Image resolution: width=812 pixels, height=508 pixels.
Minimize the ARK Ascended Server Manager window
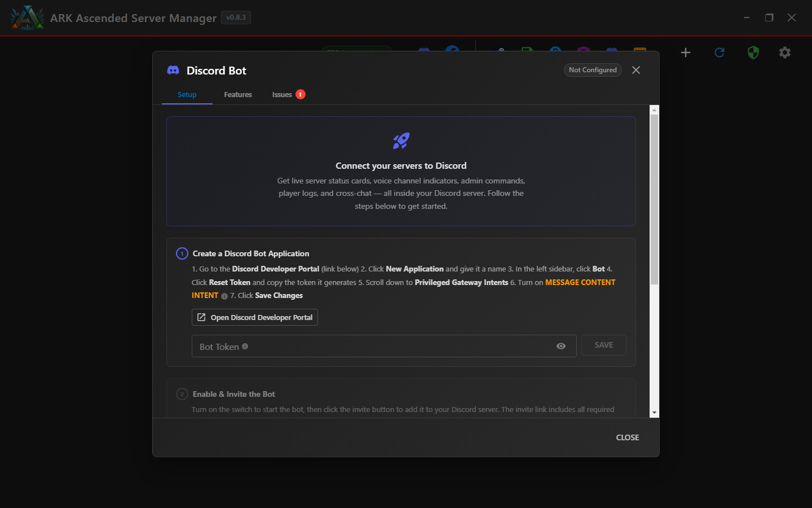(x=747, y=17)
